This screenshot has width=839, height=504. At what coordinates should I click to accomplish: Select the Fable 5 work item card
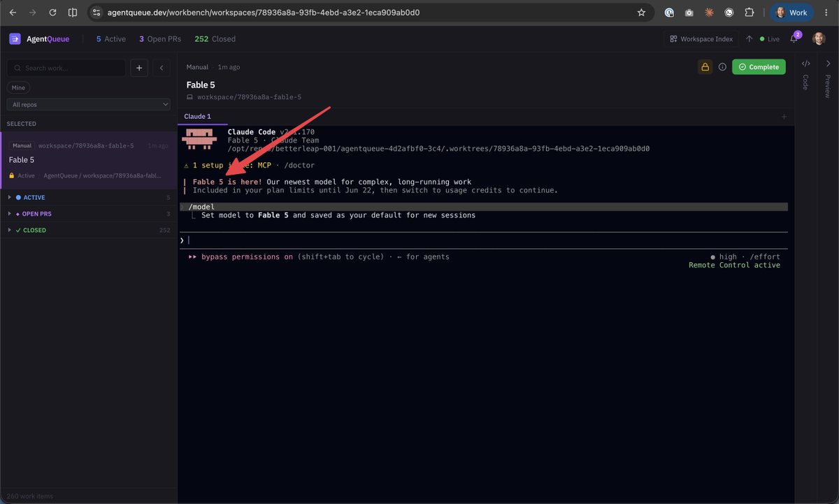pos(89,160)
